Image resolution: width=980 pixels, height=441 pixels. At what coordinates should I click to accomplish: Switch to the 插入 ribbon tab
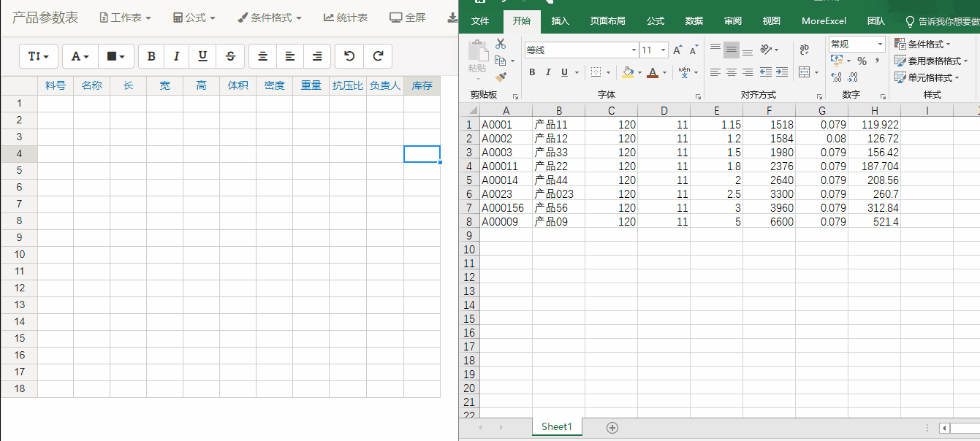pyautogui.click(x=560, y=21)
